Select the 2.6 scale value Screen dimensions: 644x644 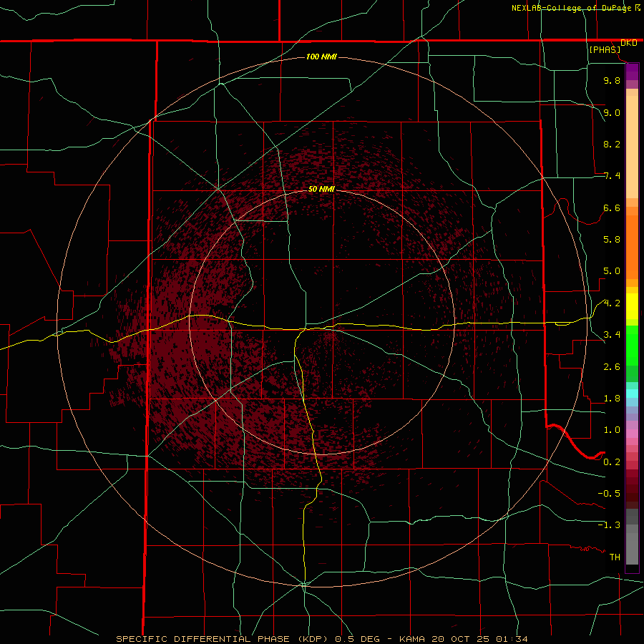pyautogui.click(x=612, y=367)
